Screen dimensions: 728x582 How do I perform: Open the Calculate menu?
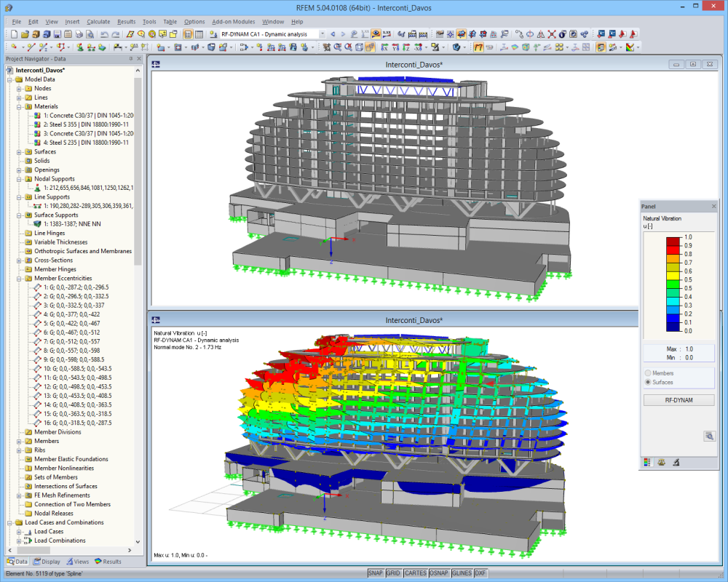[98, 21]
